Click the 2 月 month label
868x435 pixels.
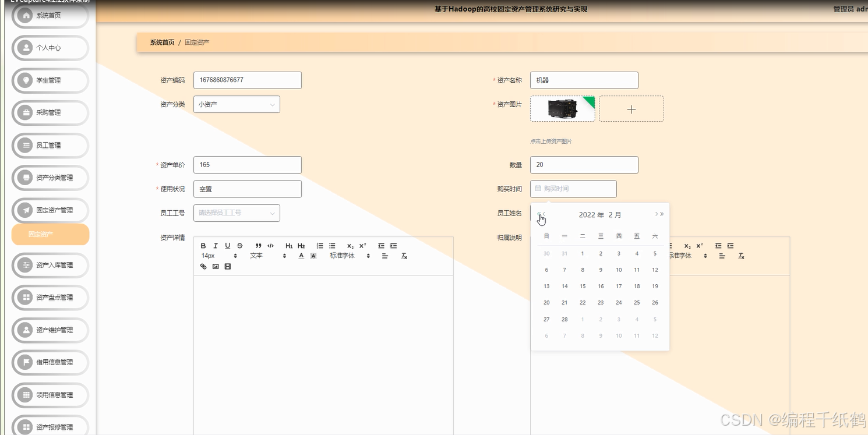615,215
